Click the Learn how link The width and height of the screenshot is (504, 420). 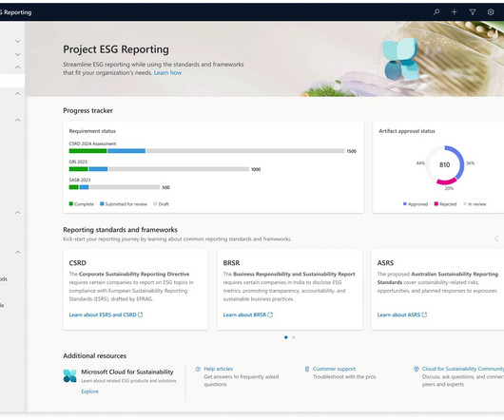167,73
